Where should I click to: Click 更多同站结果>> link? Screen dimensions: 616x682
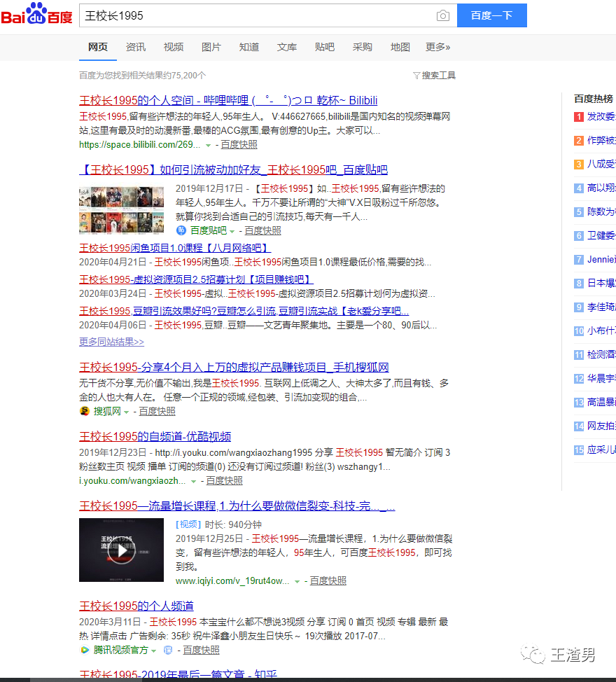tap(112, 342)
